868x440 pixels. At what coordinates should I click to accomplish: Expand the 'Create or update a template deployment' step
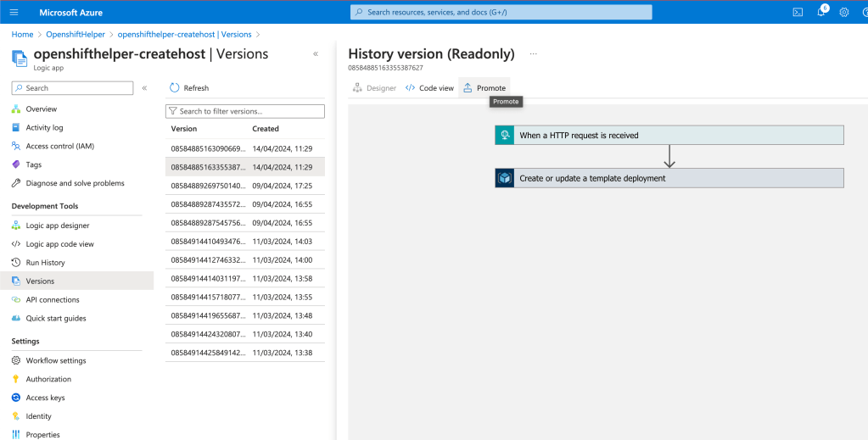(669, 178)
